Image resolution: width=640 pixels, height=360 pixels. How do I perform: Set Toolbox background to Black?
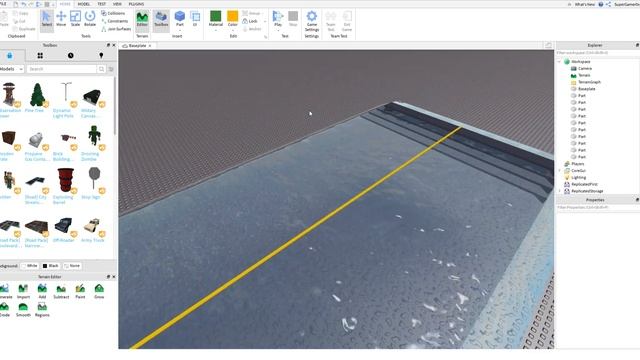tap(51, 266)
